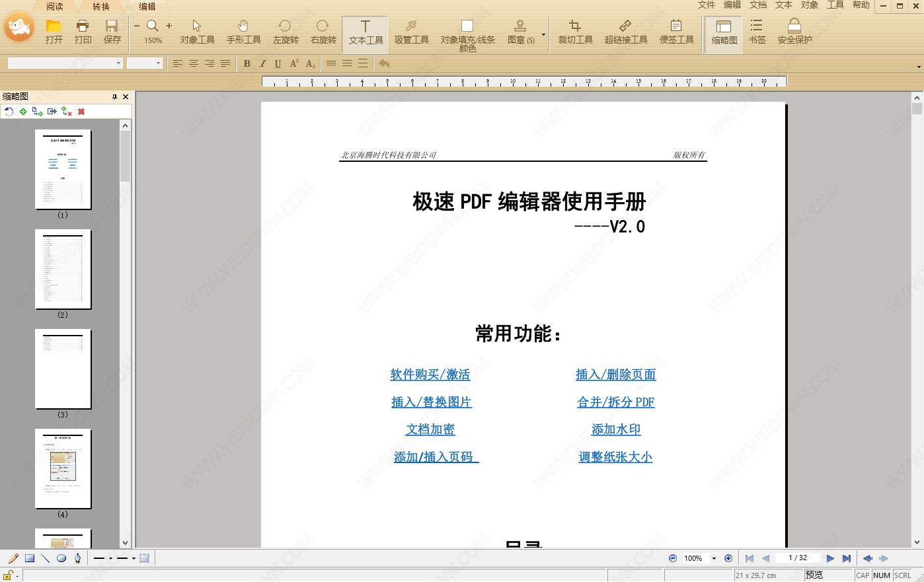Align text right
This screenshot has width=924, height=582.
pyautogui.click(x=210, y=63)
